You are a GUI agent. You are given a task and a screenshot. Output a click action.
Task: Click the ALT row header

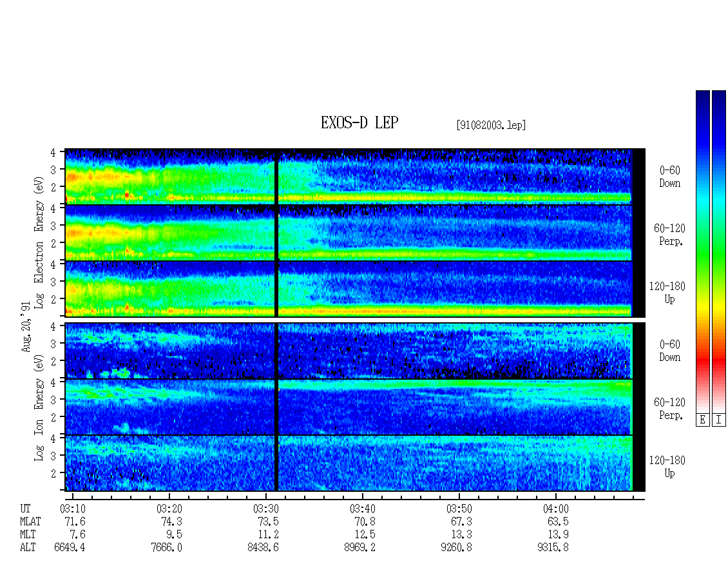tap(28, 548)
